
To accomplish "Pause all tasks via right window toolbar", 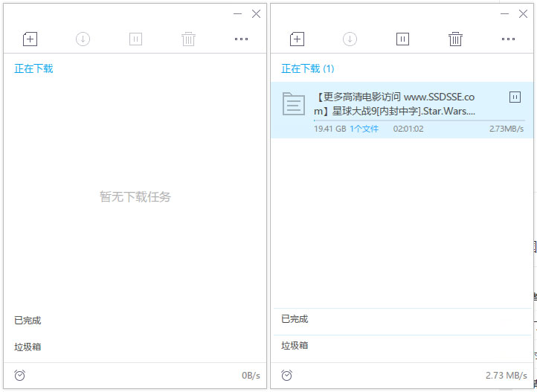I will [402, 39].
